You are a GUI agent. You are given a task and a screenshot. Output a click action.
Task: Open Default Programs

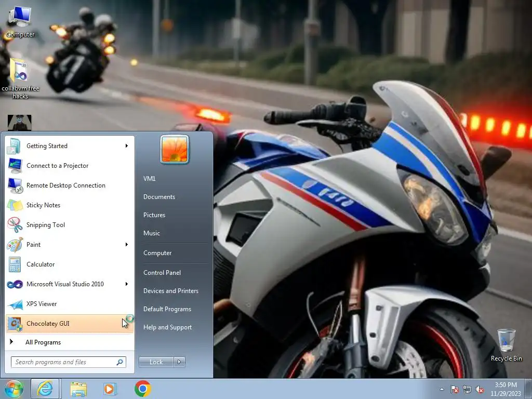click(x=167, y=309)
